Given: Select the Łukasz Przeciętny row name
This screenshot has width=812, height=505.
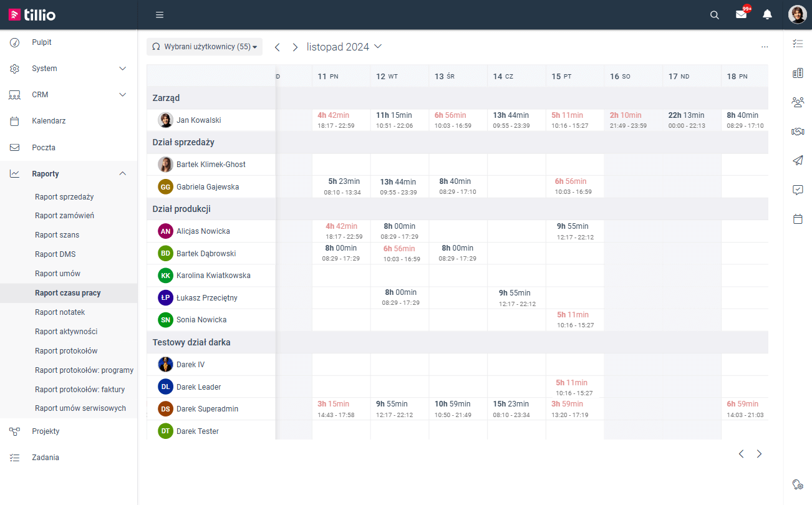Looking at the screenshot, I should tap(207, 298).
